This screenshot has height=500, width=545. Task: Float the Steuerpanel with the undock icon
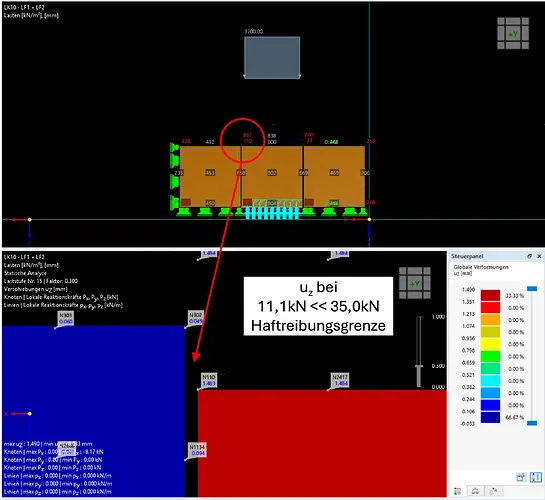coord(529,256)
